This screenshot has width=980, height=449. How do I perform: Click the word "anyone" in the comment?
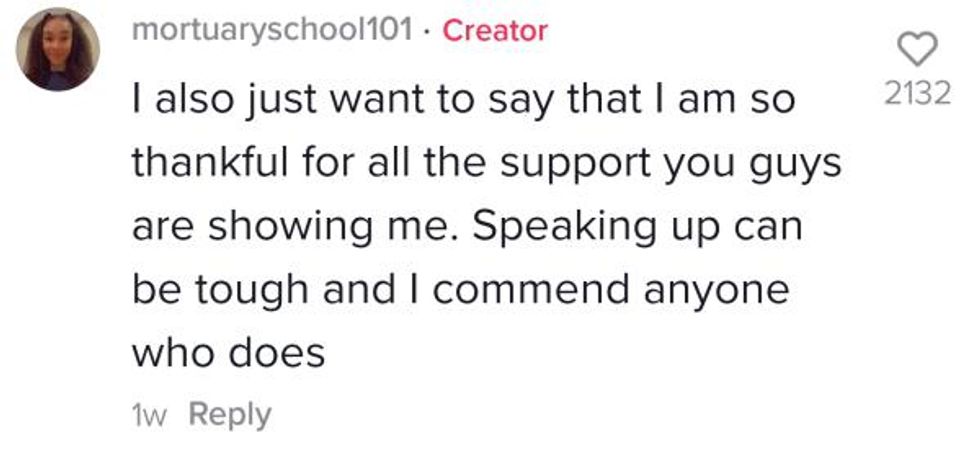[717, 292]
